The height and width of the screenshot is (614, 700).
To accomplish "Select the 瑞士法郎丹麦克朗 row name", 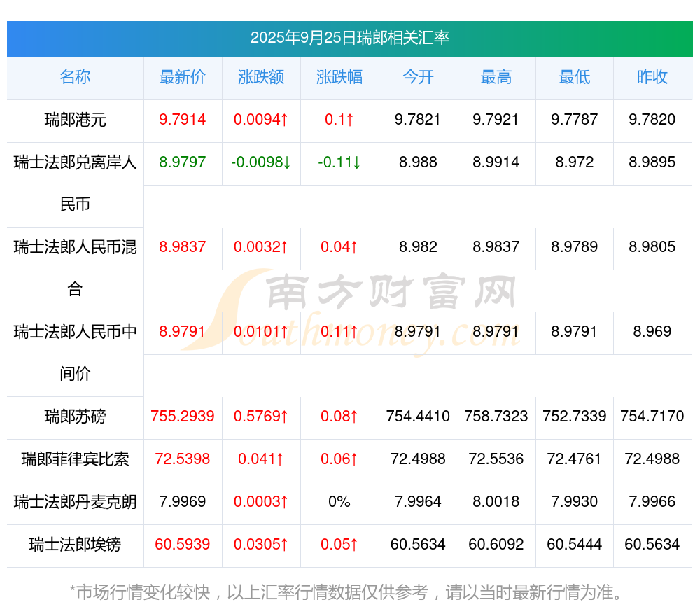I will 75,502.
